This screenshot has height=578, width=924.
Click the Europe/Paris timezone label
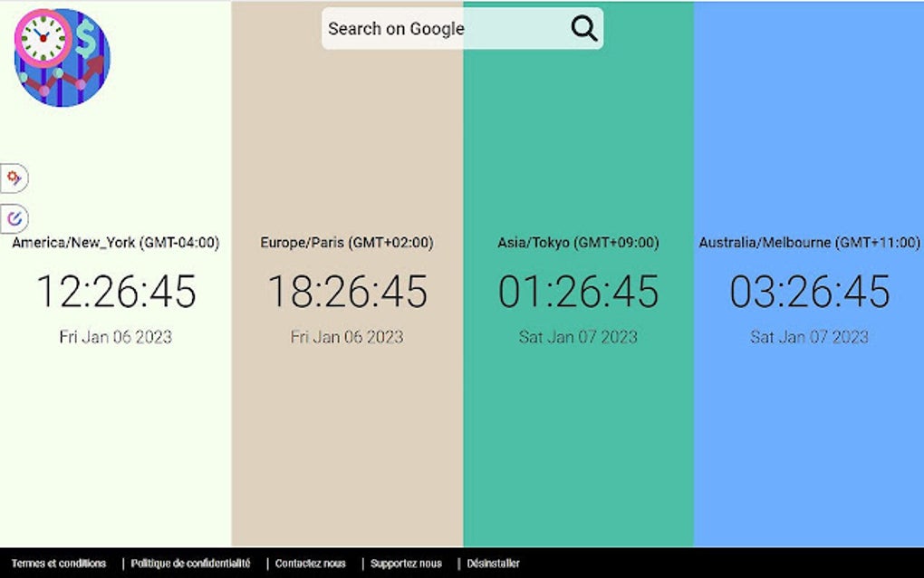(x=347, y=243)
